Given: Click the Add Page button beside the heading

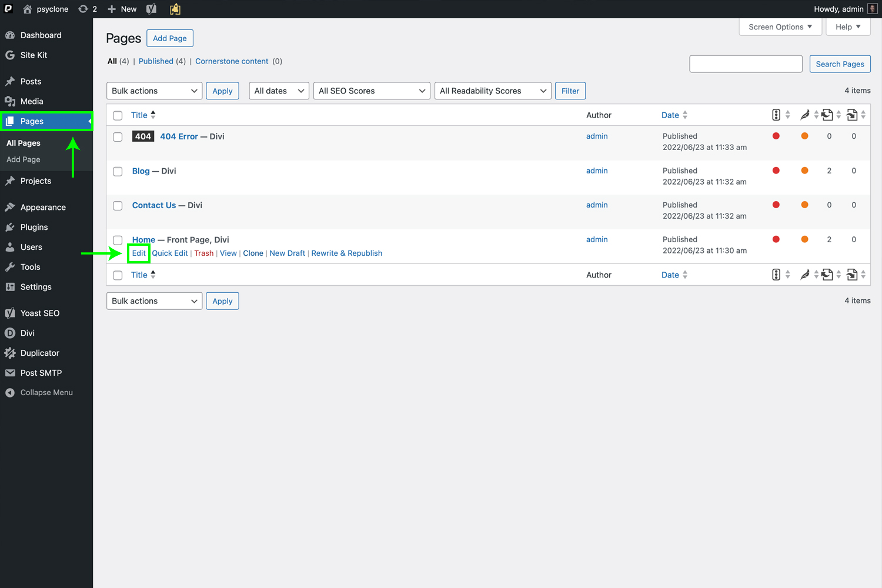Looking at the screenshot, I should pos(169,38).
